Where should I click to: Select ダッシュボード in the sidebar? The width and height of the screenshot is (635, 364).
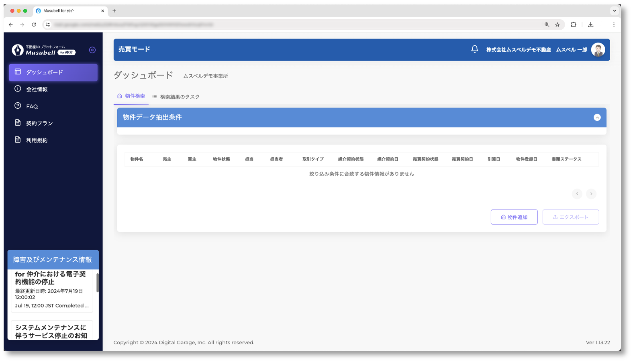[x=53, y=73]
